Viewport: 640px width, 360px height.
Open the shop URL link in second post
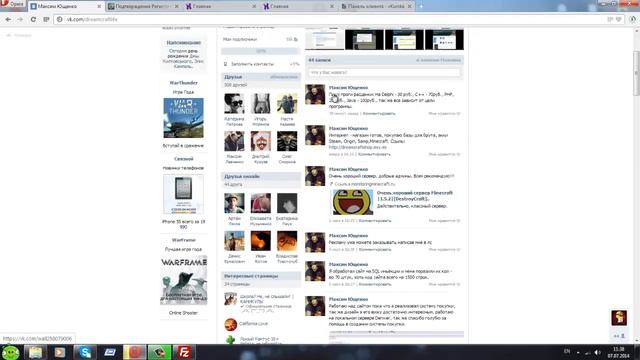[x=358, y=147]
